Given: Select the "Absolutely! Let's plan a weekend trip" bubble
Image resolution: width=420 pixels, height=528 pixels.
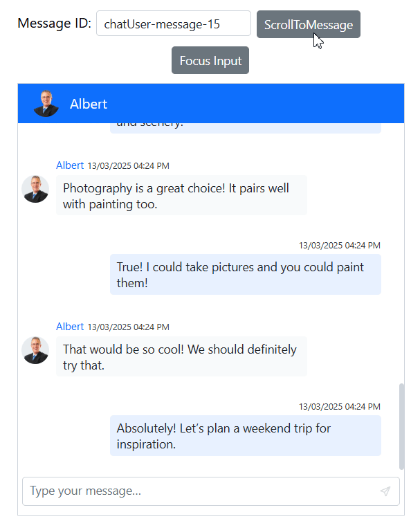Looking at the screenshot, I should tap(245, 436).
